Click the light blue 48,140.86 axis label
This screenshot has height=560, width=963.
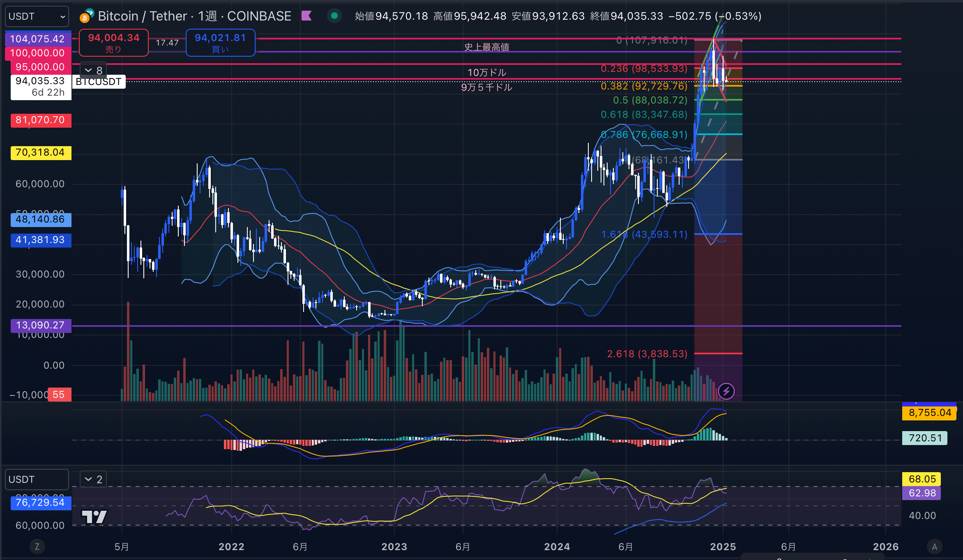pyautogui.click(x=41, y=220)
